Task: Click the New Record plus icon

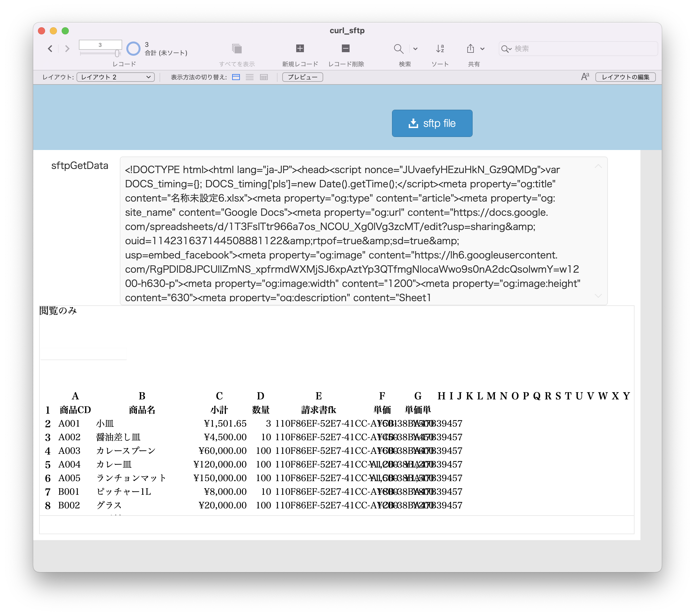Action: (x=299, y=49)
